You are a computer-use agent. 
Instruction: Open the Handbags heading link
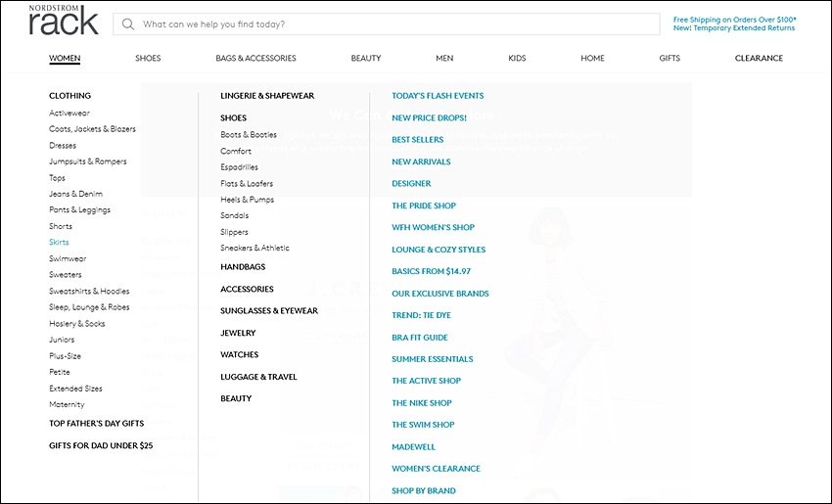[x=243, y=267]
